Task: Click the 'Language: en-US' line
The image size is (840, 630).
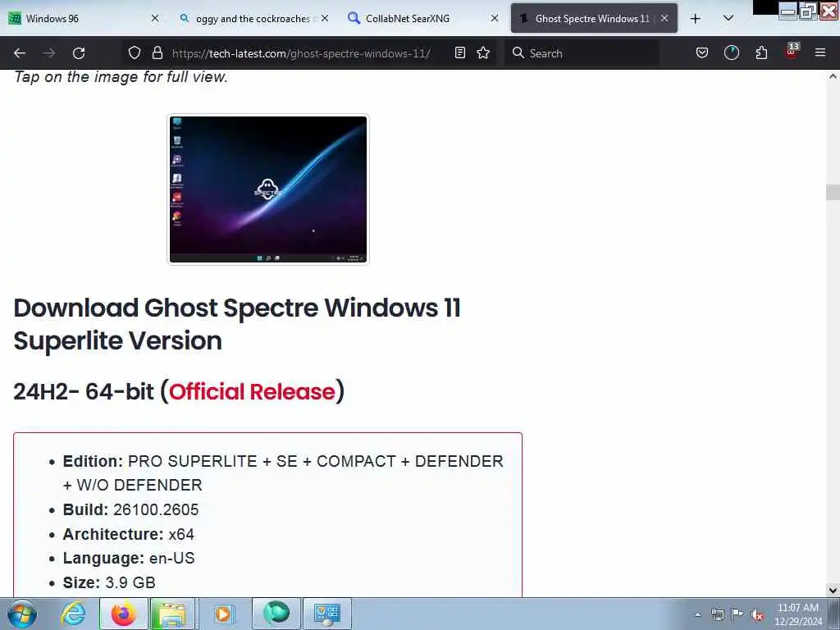Action: click(x=129, y=558)
